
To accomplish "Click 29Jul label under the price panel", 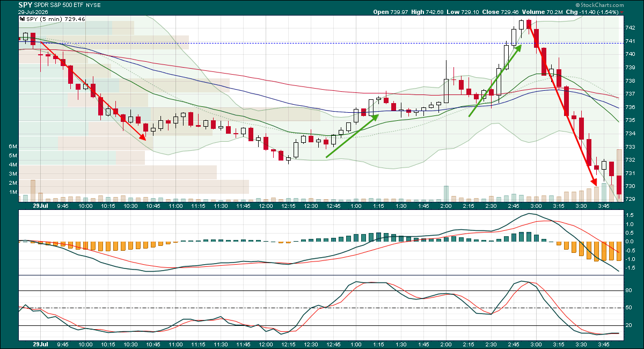I will pos(41,206).
